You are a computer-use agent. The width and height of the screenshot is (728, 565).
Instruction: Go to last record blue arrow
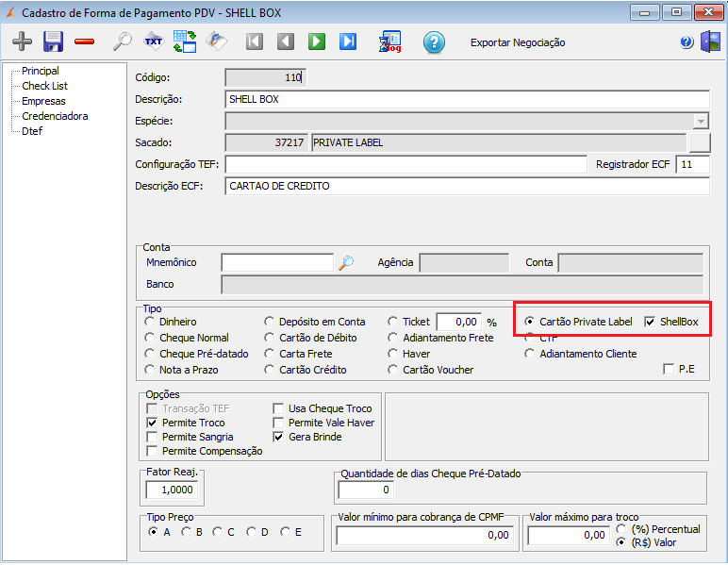pyautogui.click(x=348, y=42)
